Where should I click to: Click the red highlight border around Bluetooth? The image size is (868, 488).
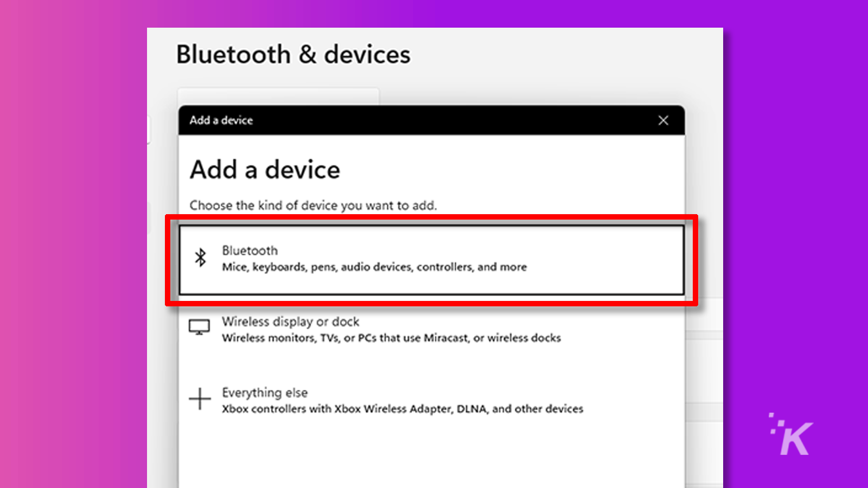(431, 218)
